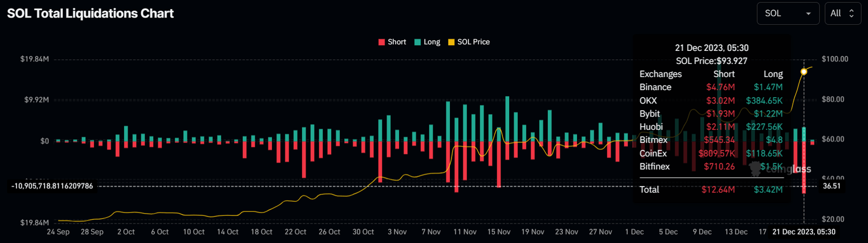Click the 24 Sep axis label
The height and width of the screenshot is (243, 868).
(59, 232)
